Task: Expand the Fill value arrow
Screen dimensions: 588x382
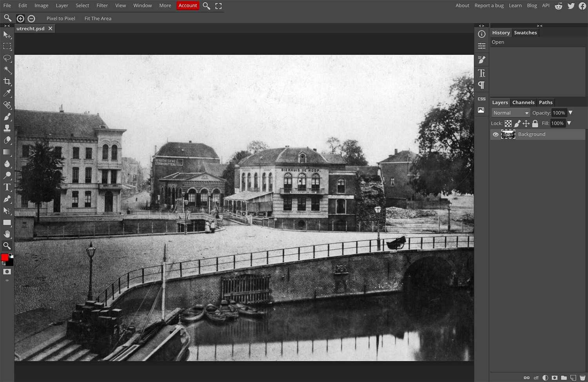Action: pos(569,124)
